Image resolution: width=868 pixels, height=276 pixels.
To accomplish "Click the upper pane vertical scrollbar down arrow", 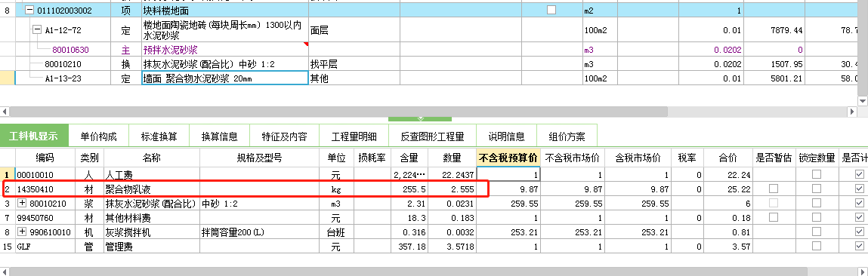I will (x=863, y=100).
